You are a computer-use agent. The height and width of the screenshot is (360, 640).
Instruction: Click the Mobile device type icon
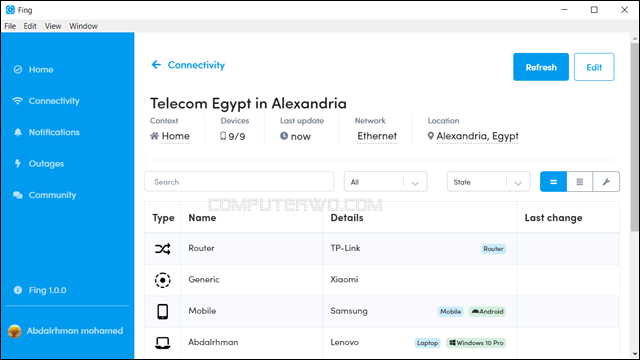162,311
